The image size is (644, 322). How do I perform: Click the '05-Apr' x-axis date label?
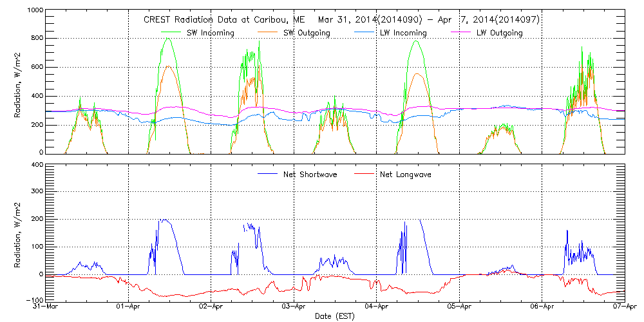(x=460, y=308)
